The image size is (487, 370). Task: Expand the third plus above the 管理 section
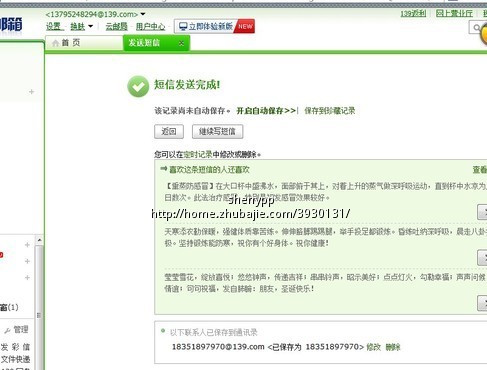point(28,277)
